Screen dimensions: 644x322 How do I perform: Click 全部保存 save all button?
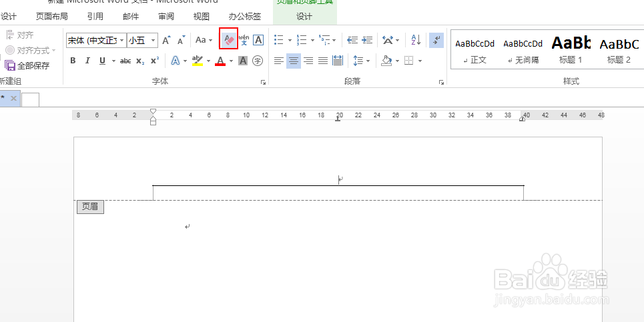point(27,65)
